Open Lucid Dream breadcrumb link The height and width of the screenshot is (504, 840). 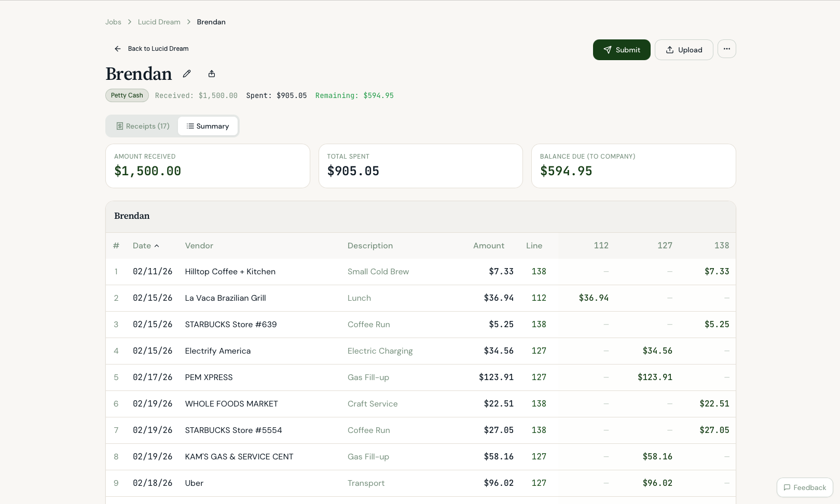(159, 22)
